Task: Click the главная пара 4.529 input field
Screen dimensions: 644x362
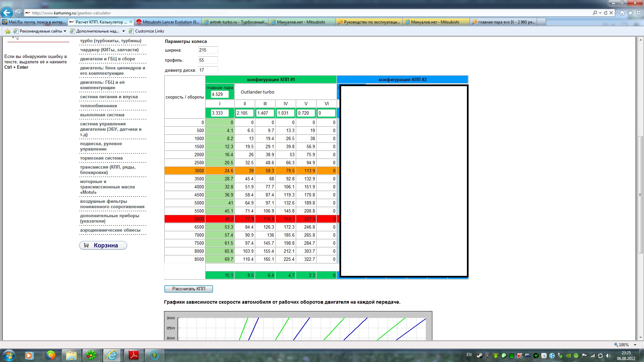Action: 219,95
